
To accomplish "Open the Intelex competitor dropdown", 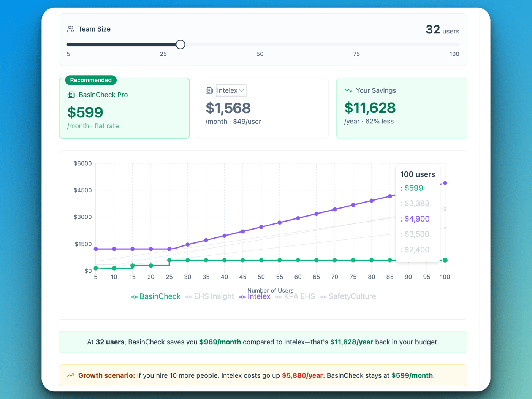I will coord(231,90).
